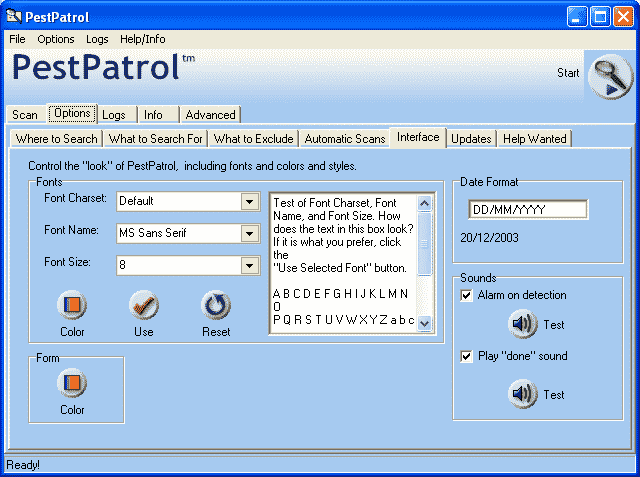Open the What to Exclude sub-tab

tap(253, 139)
